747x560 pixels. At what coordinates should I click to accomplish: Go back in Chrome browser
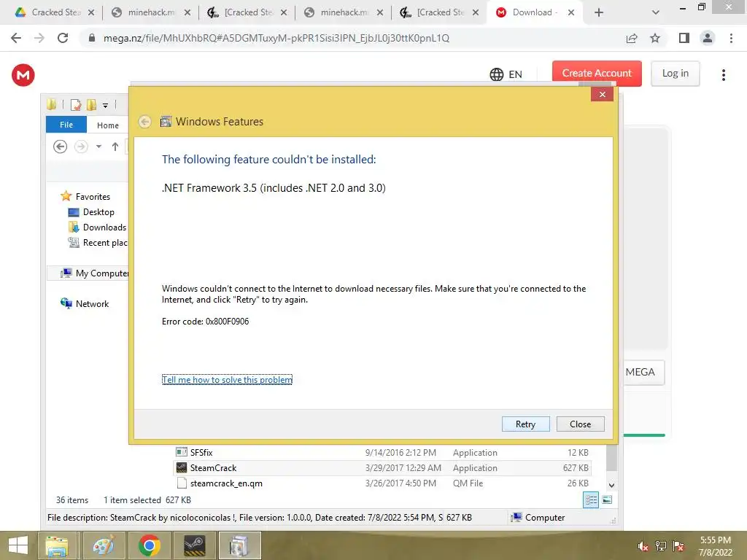[x=16, y=38]
